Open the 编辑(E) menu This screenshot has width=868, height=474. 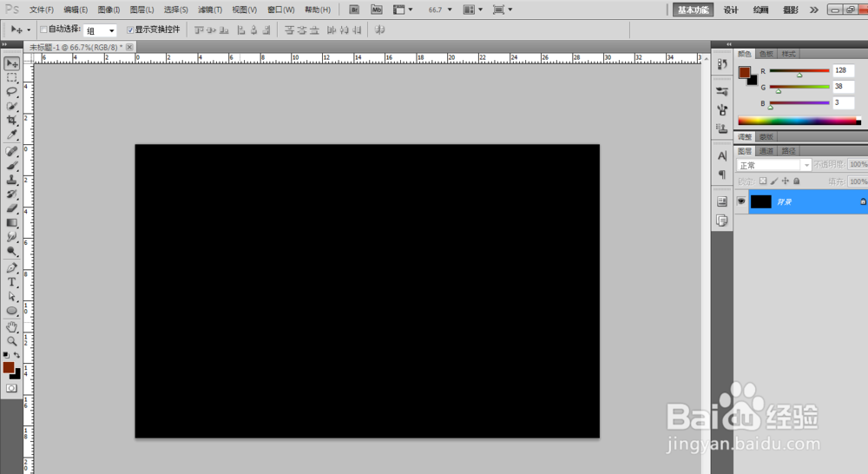pos(76,10)
